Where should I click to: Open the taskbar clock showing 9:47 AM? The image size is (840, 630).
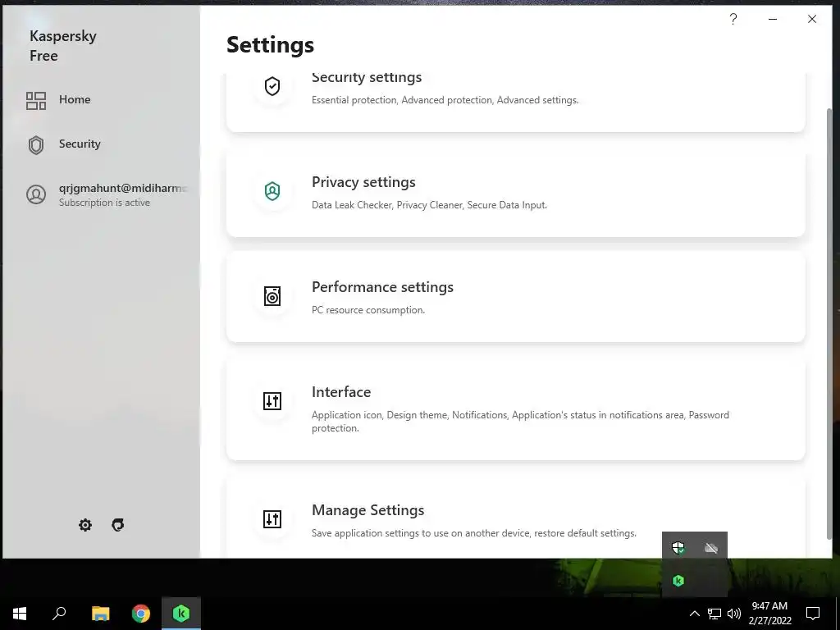tap(769, 614)
